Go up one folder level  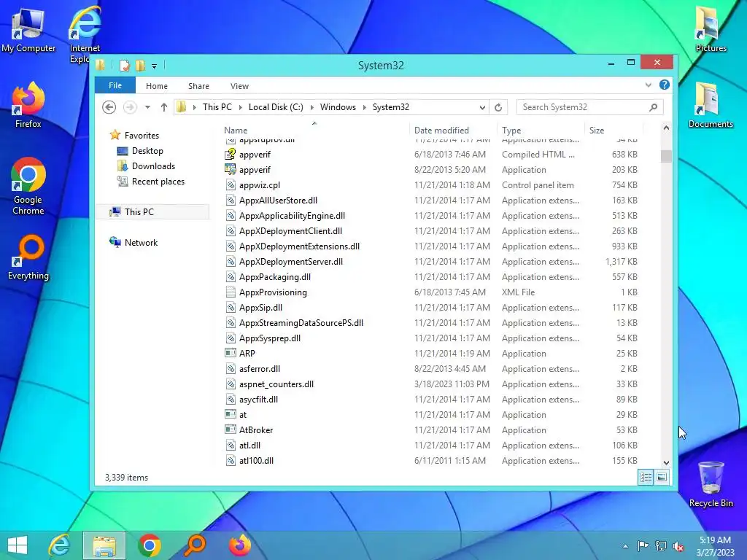point(164,107)
